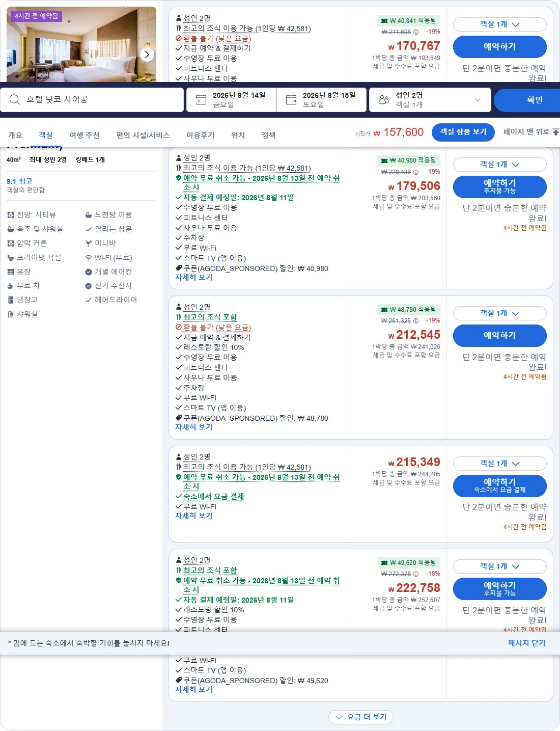Dismiss banner with 메시지 닫기

[x=527, y=643]
